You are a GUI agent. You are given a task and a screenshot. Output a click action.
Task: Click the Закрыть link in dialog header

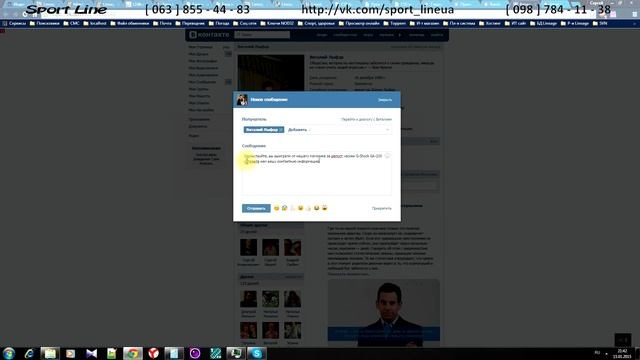coord(384,100)
